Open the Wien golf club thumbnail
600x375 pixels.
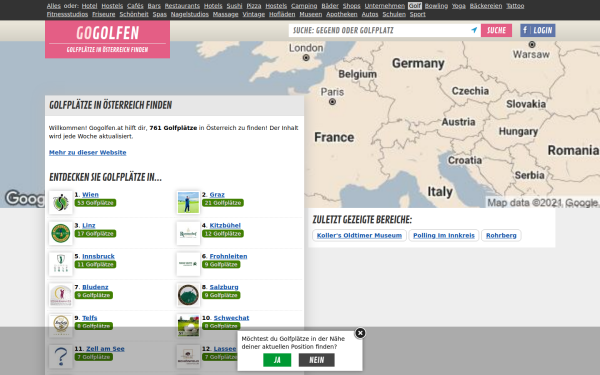click(x=61, y=202)
